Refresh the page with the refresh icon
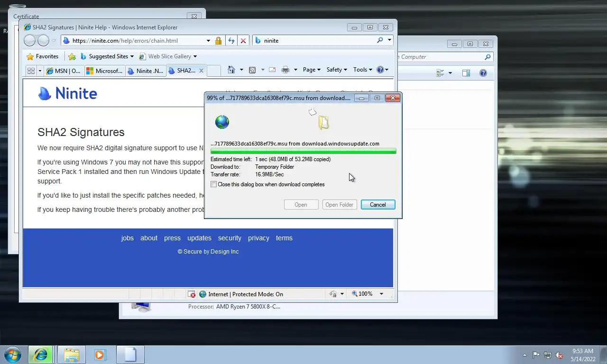 click(231, 41)
